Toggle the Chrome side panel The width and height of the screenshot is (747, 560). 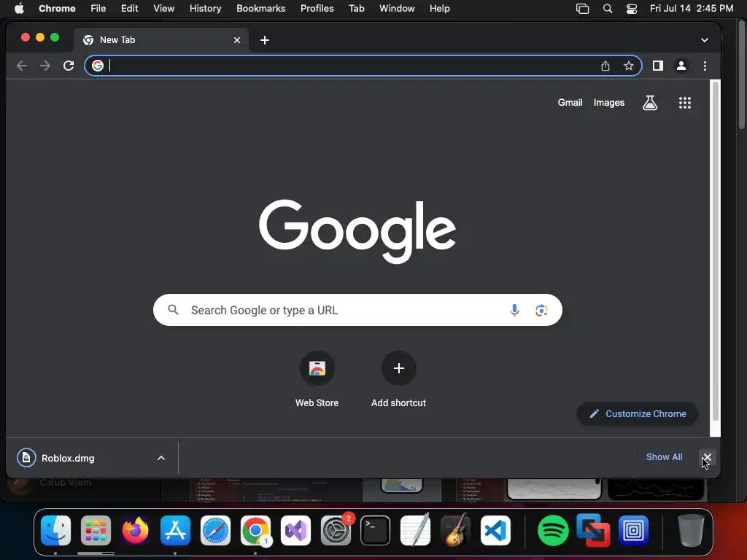point(658,66)
